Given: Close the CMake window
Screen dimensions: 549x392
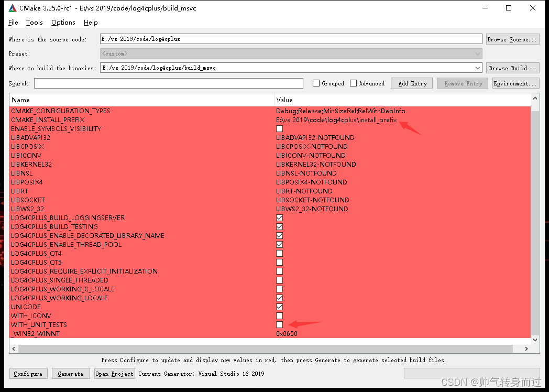Looking at the screenshot, I should pyautogui.click(x=533, y=8).
